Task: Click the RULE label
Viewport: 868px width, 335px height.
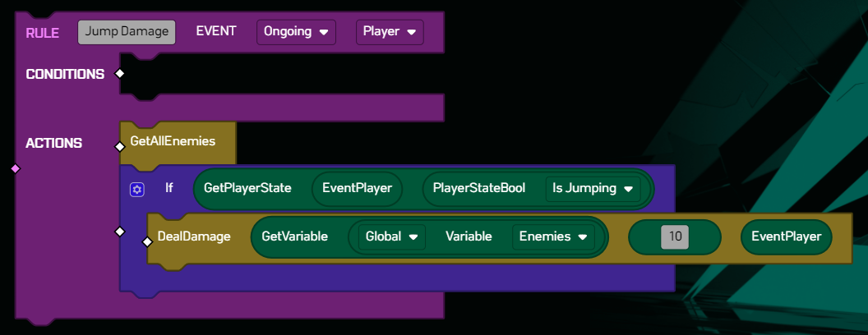Action: coord(43,33)
